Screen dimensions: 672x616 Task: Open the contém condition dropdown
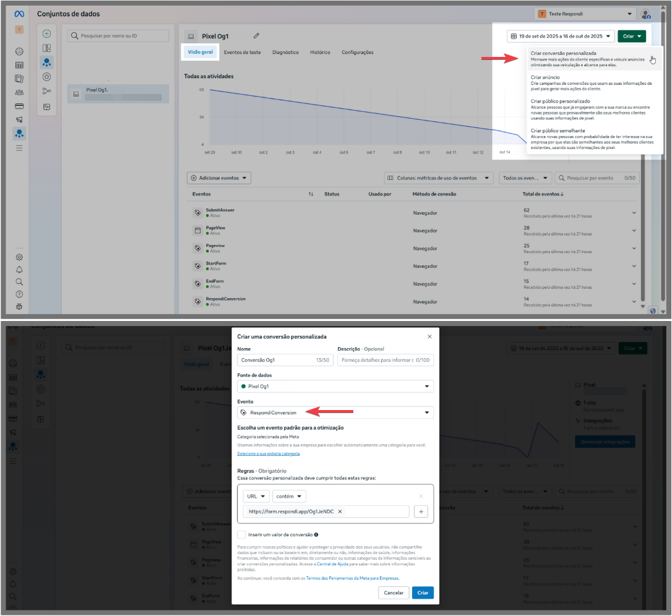coord(290,497)
